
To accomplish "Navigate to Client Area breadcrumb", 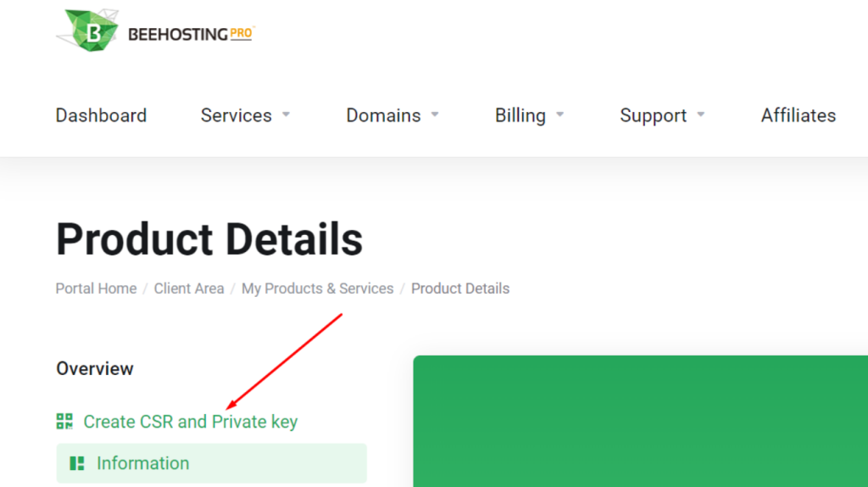I will [x=189, y=288].
